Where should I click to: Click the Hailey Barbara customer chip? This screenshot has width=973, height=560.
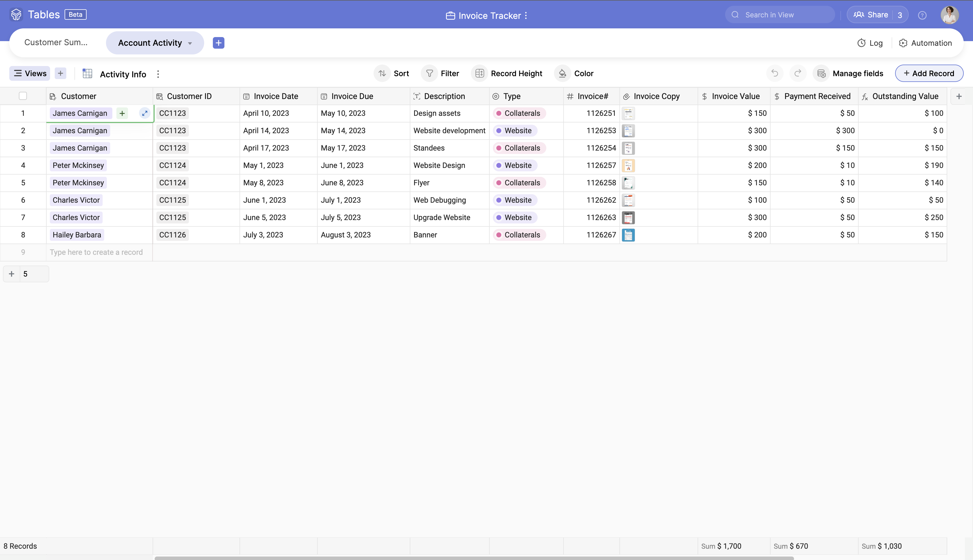(76, 235)
